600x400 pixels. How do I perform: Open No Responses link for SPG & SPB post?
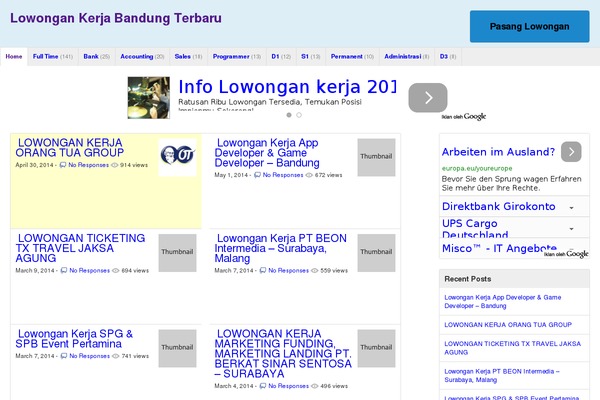pos(90,356)
